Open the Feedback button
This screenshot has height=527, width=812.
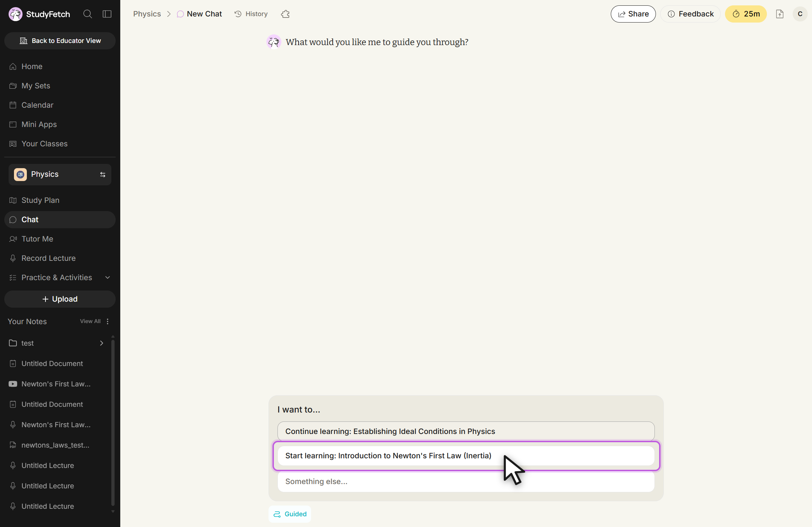point(691,14)
